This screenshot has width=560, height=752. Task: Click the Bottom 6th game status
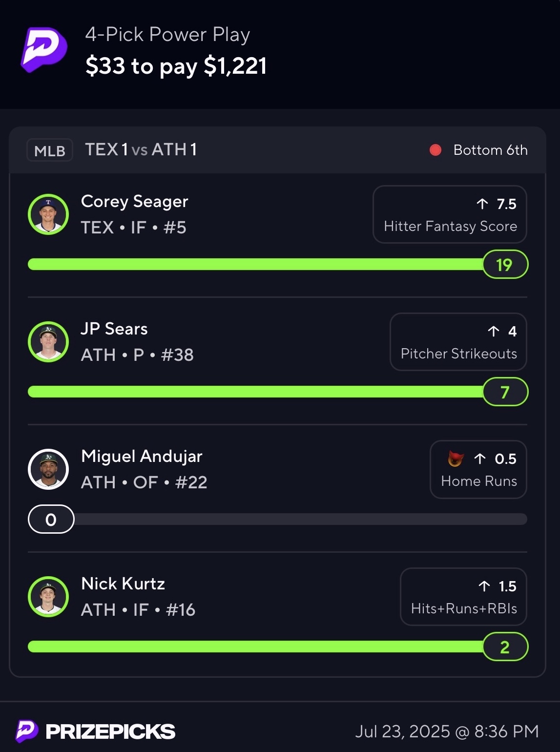(x=490, y=150)
